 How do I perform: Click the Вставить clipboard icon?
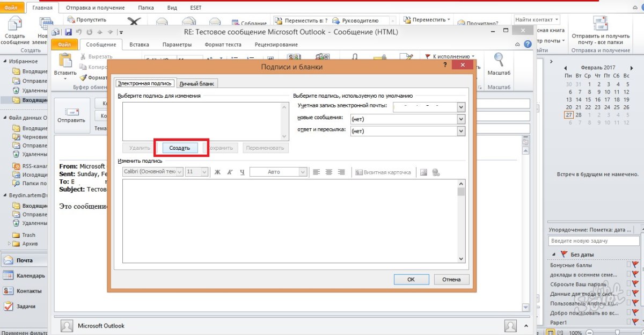[65, 64]
